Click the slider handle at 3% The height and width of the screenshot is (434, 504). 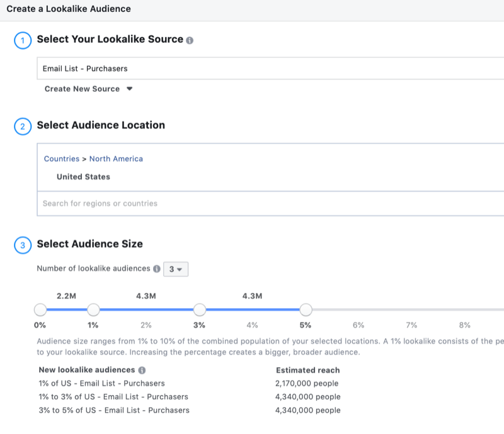pos(200,309)
